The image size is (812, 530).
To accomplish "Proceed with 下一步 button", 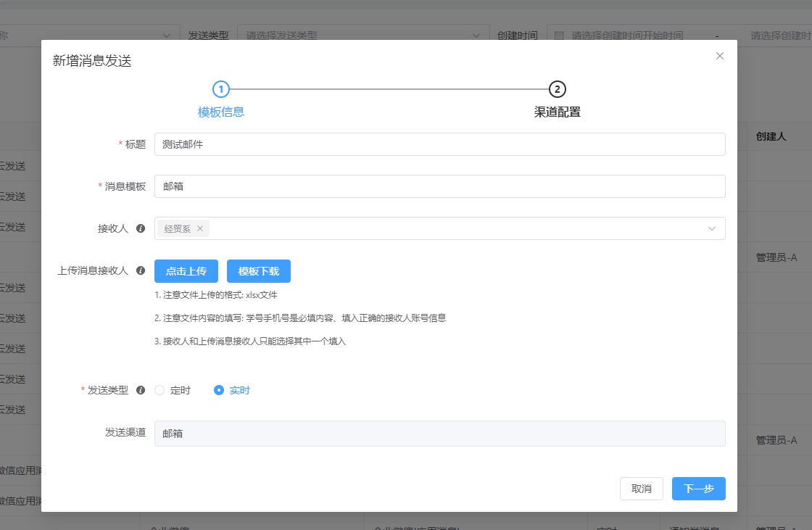I will pyautogui.click(x=698, y=489).
